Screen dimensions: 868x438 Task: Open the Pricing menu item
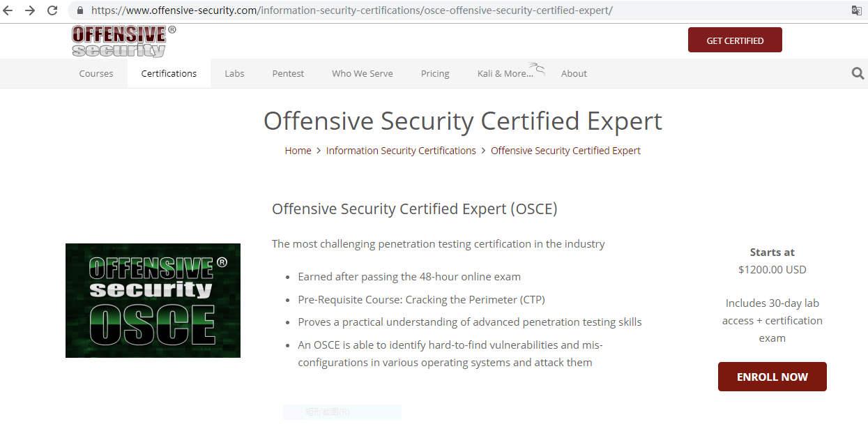[435, 73]
